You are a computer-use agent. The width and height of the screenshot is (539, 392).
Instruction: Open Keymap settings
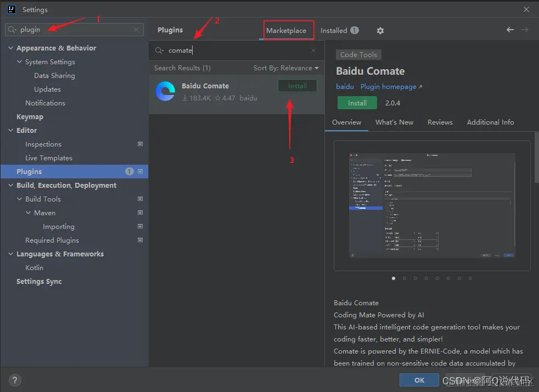click(30, 116)
